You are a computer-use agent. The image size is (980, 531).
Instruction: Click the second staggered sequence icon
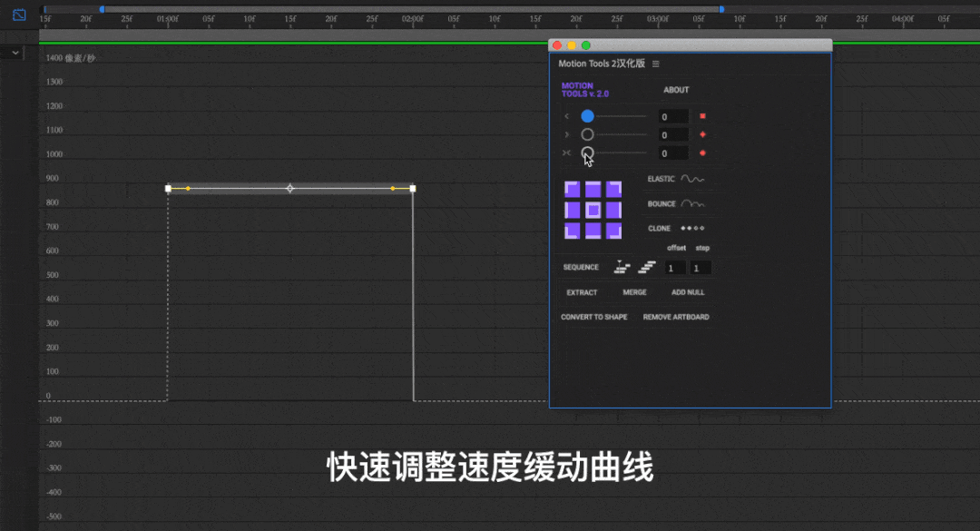647,268
